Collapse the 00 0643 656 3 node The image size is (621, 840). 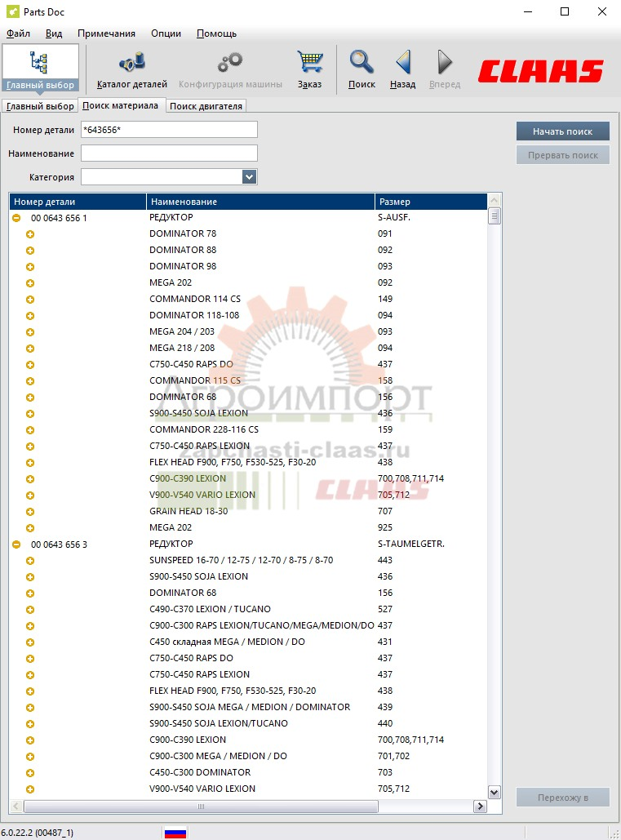[16, 544]
